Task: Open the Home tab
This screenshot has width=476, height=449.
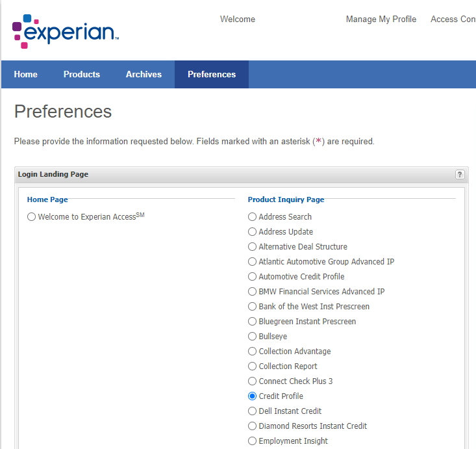Action: point(26,74)
